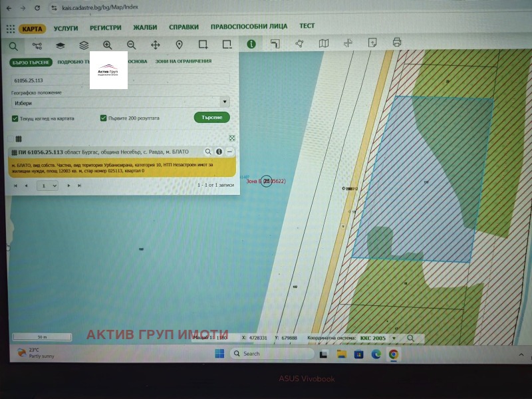This screenshot has height=399, width=532.
Task: Open the layers stack tool
Action: pyautogui.click(x=84, y=45)
